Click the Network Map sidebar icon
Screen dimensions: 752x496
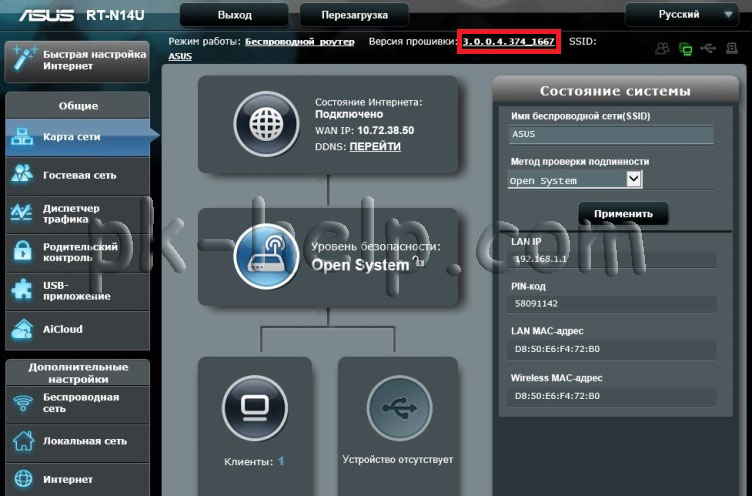[22, 137]
